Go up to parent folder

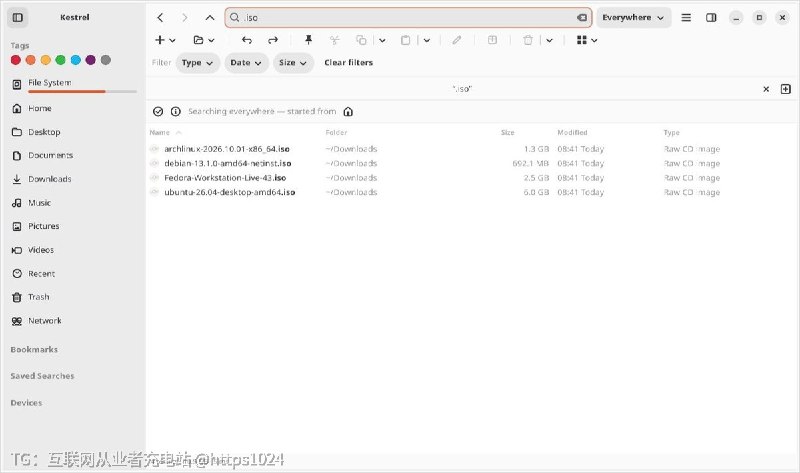(x=210, y=17)
